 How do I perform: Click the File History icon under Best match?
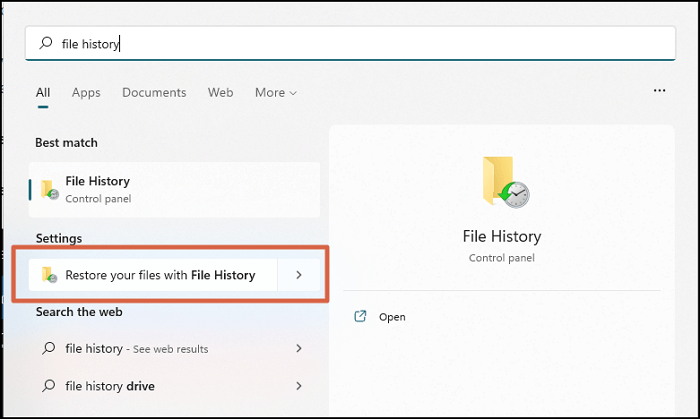click(x=49, y=189)
